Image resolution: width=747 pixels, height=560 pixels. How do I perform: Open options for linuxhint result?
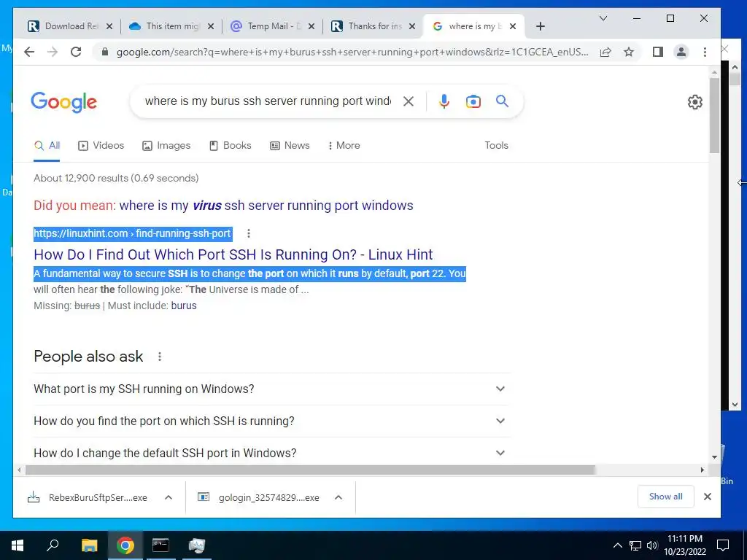coord(249,233)
